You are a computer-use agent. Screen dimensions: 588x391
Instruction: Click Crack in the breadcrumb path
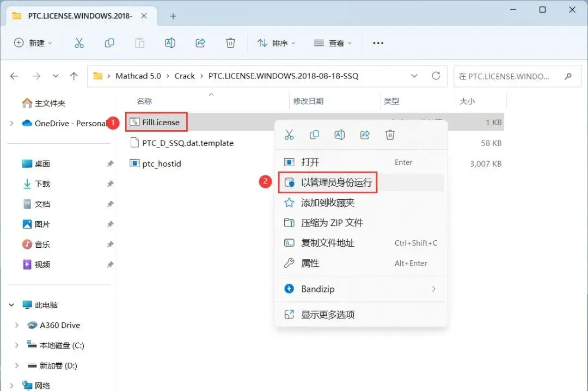pyautogui.click(x=185, y=76)
